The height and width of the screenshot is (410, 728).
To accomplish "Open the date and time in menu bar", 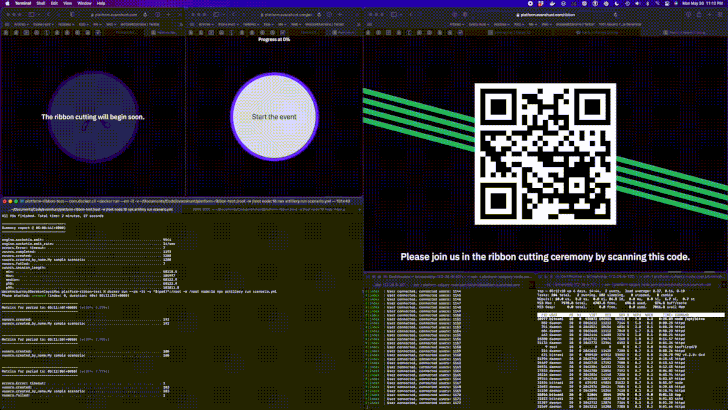I will tap(702, 3).
